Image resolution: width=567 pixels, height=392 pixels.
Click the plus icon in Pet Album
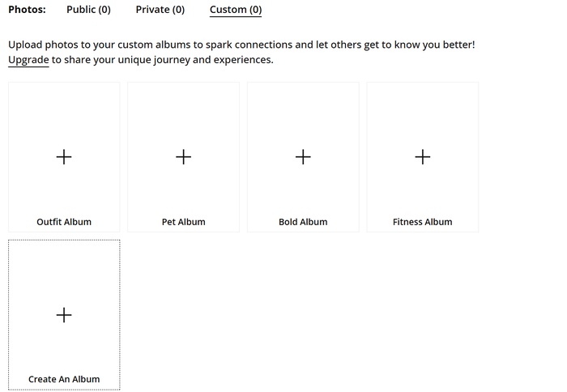pos(183,157)
